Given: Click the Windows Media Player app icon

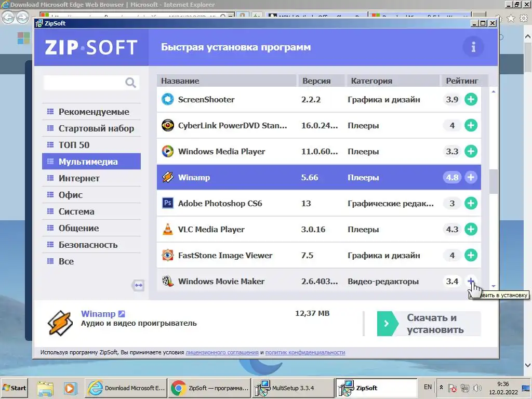Looking at the screenshot, I should [168, 151].
